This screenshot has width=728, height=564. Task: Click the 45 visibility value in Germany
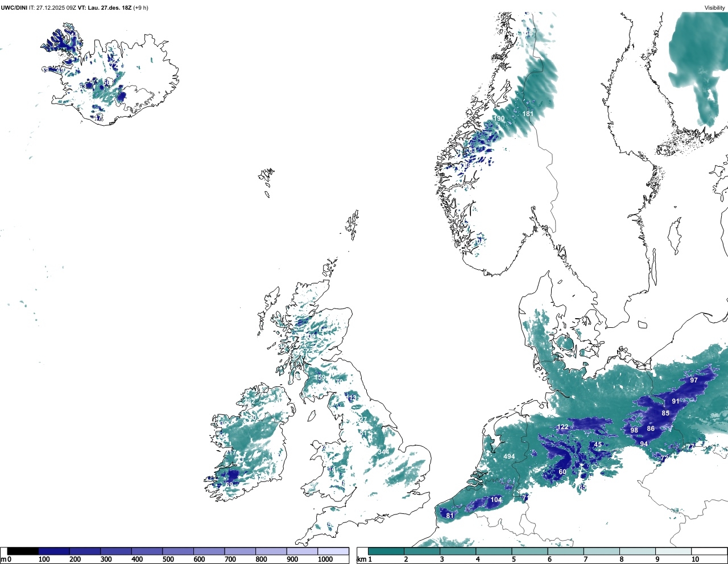click(x=598, y=445)
